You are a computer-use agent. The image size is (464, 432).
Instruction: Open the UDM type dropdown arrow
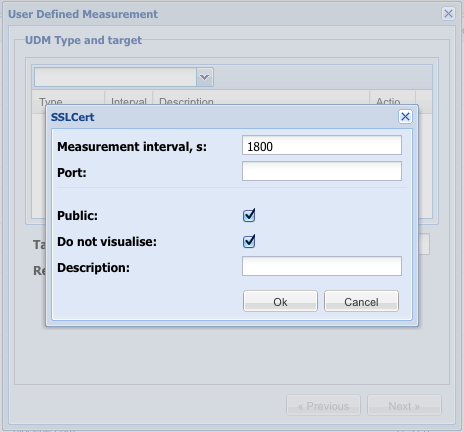[x=205, y=77]
